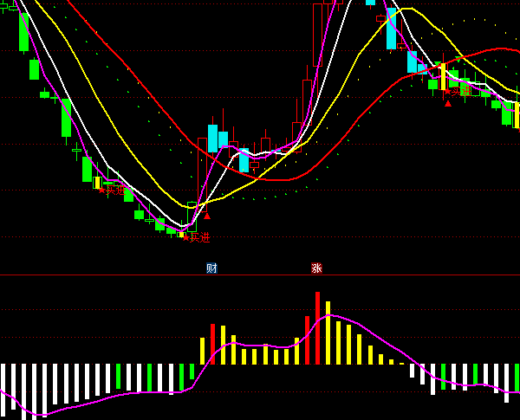The width and height of the screenshot is (520, 420).
Task: Click the lowest 买进 buy label text
Action: [x=199, y=237]
